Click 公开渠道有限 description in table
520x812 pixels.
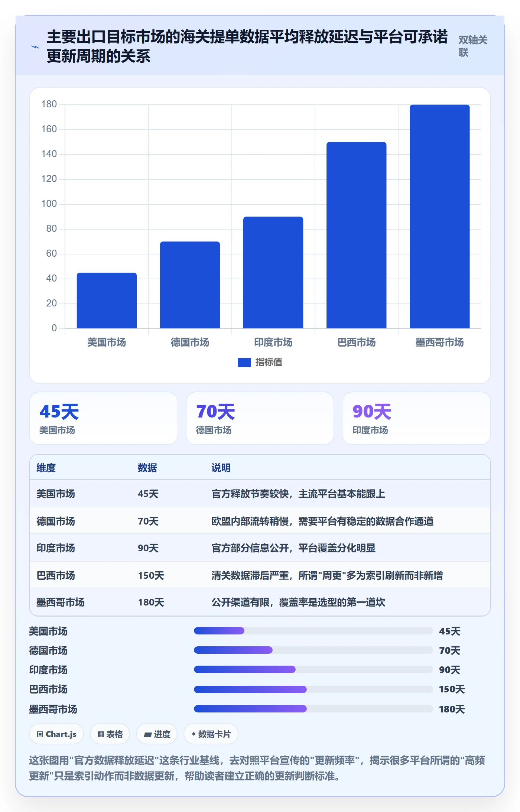coord(298,602)
